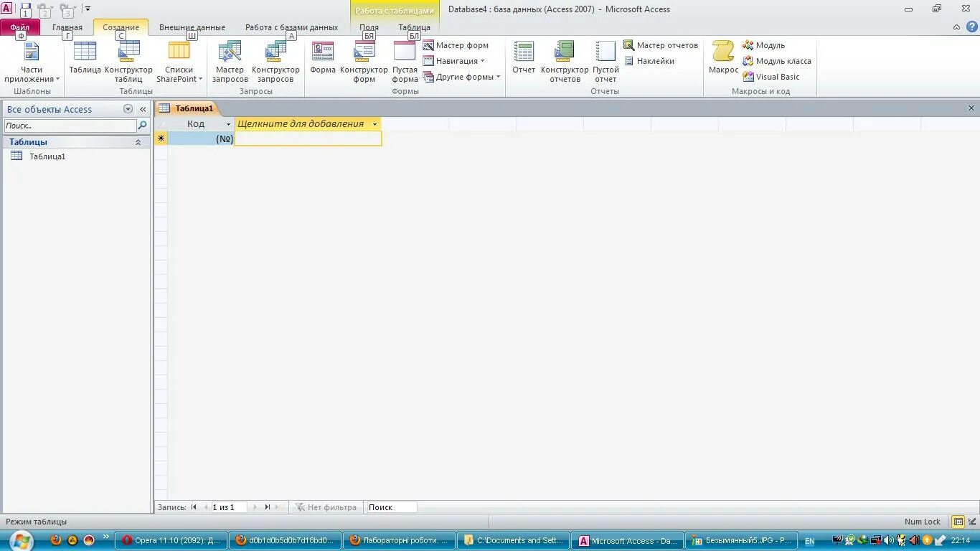Screen dimensions: 980x551
Task: Open the Навигация forms dropdown
Action: pos(453,61)
